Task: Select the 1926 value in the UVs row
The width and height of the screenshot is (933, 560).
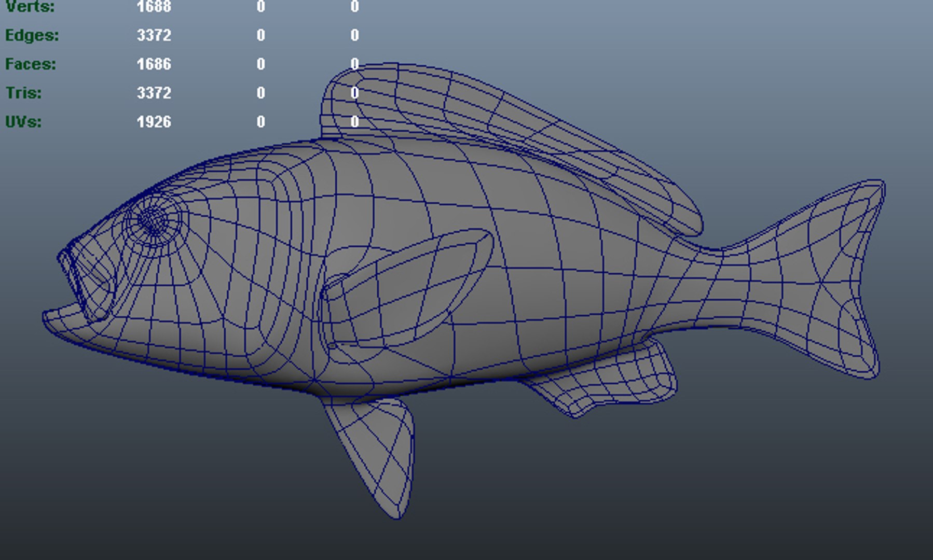Action: [x=154, y=122]
